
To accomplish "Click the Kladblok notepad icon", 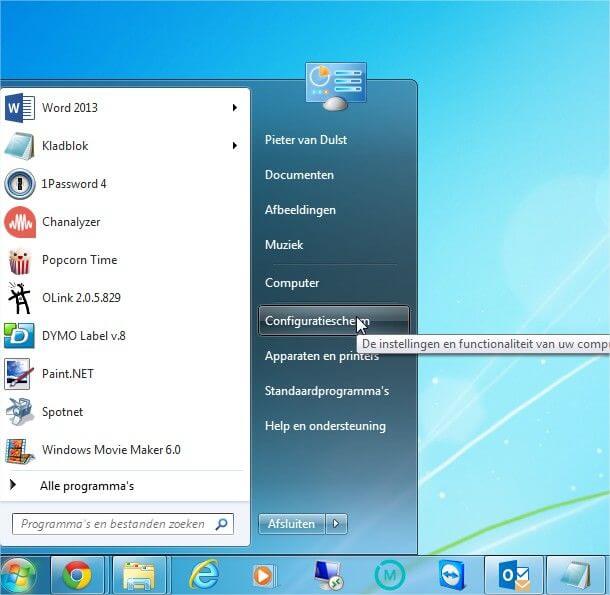I will tap(19, 146).
